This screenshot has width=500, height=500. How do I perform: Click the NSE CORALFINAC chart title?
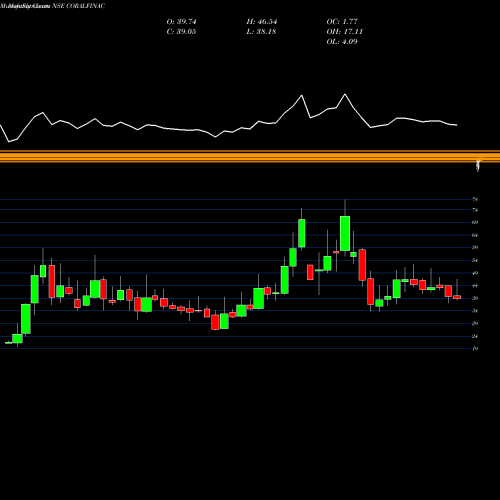pos(79,6)
